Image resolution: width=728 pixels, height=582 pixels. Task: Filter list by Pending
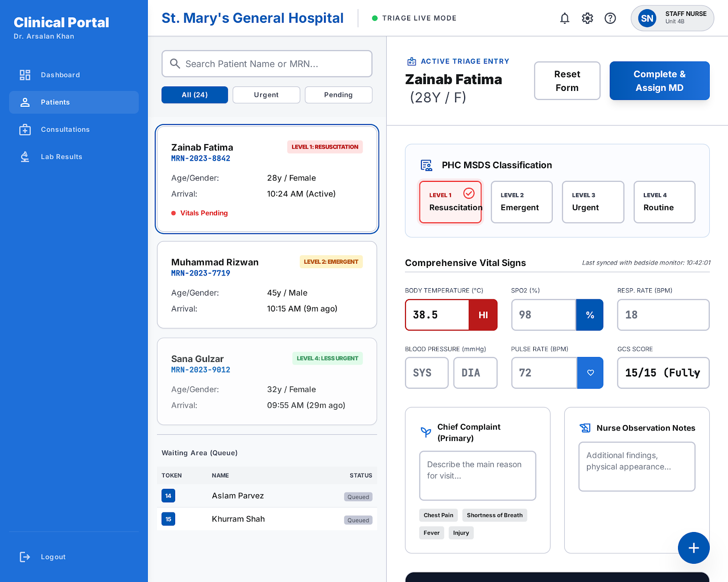(x=338, y=95)
